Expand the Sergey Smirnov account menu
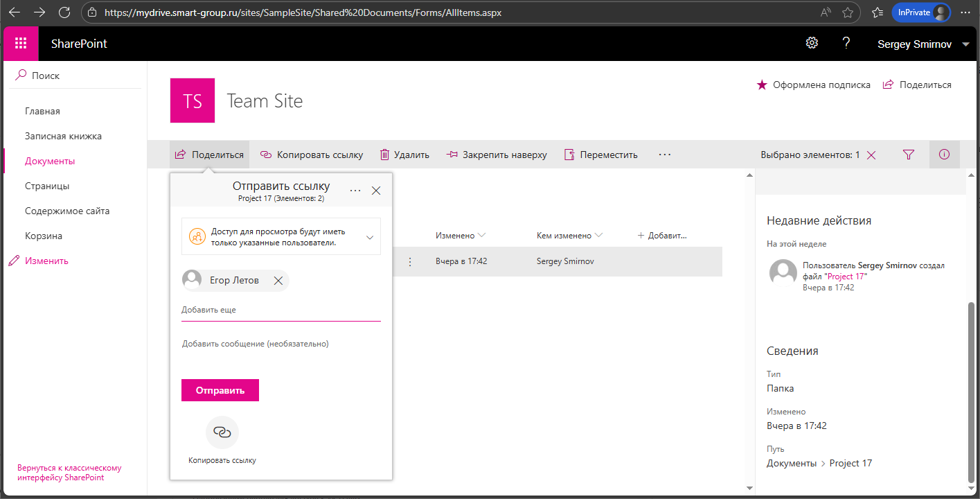This screenshot has height=499, width=980. pyautogui.click(x=965, y=44)
